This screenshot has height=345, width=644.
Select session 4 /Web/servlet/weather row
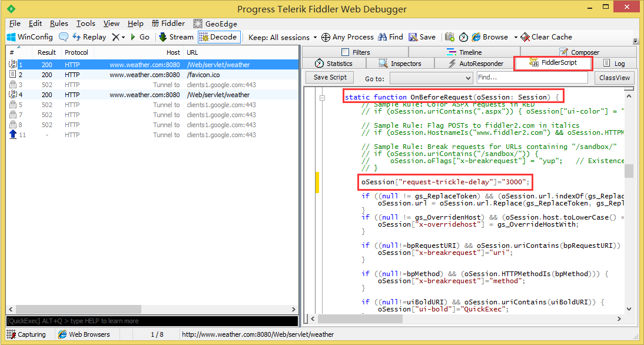pyautogui.click(x=152, y=95)
